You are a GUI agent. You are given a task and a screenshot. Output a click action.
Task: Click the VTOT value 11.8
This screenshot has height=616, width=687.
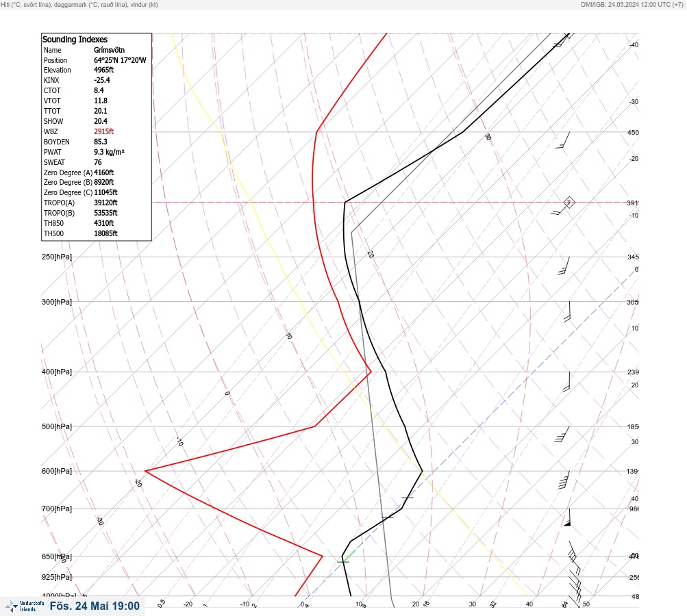tap(100, 101)
